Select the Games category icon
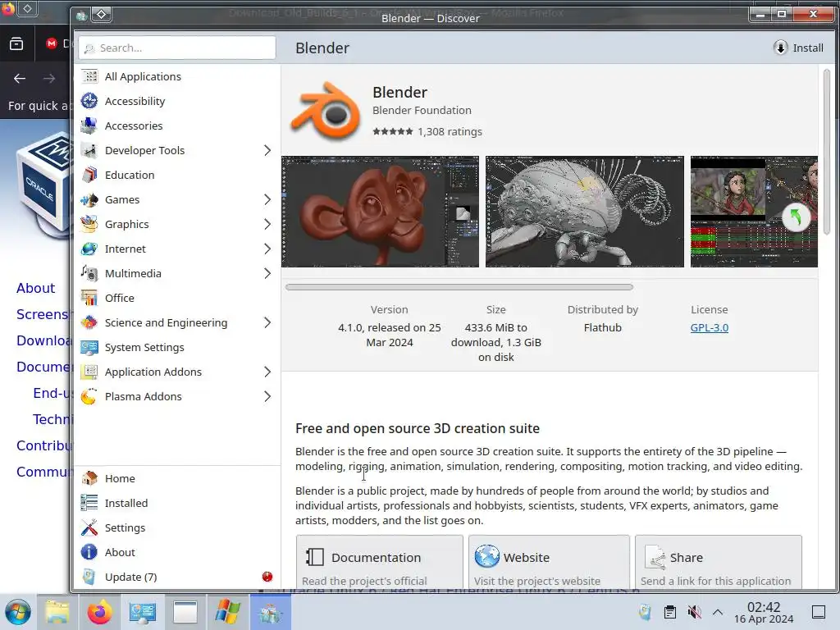The width and height of the screenshot is (840, 630). coord(89,200)
